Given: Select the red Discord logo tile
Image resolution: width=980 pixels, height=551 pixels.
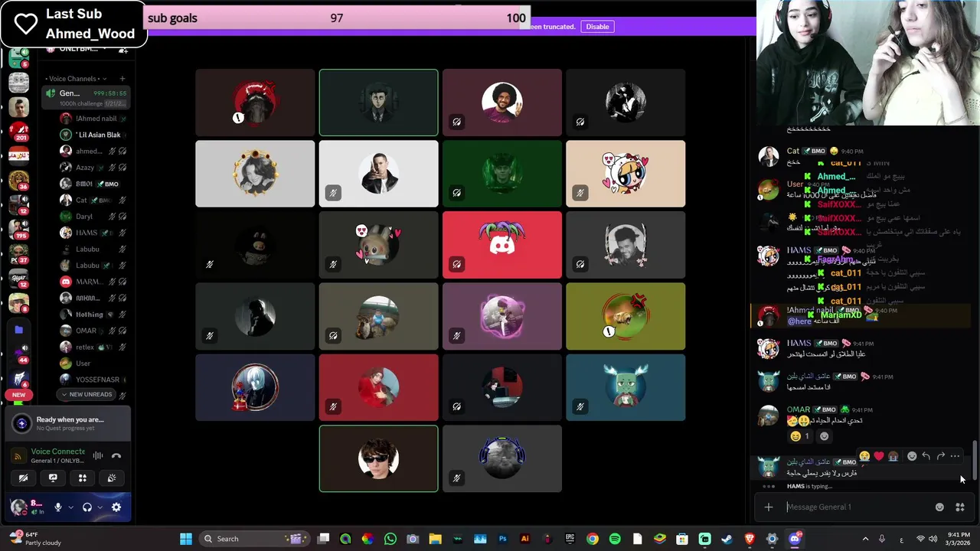Looking at the screenshot, I should (502, 245).
